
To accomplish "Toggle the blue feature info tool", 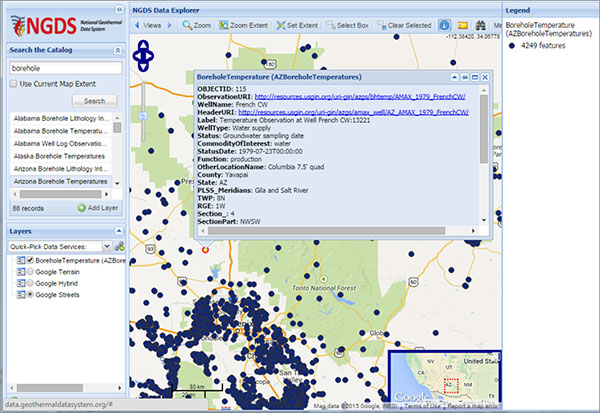I will pyautogui.click(x=444, y=25).
